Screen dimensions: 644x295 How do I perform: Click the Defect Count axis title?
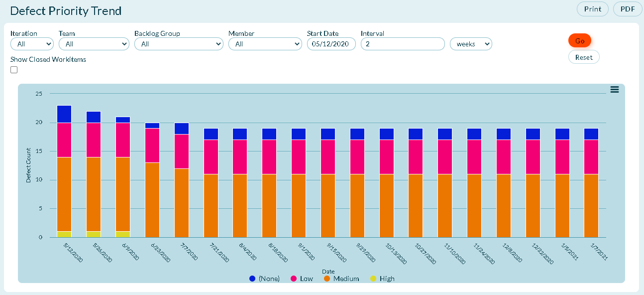tap(28, 165)
